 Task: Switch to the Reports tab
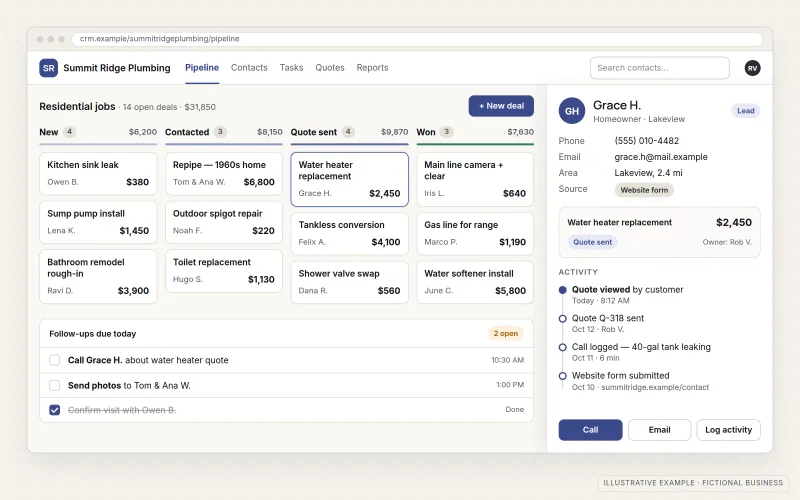pos(372,67)
